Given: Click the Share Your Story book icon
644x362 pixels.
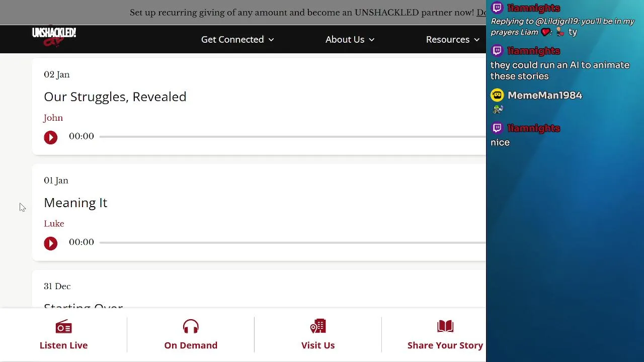Looking at the screenshot, I should (x=445, y=327).
